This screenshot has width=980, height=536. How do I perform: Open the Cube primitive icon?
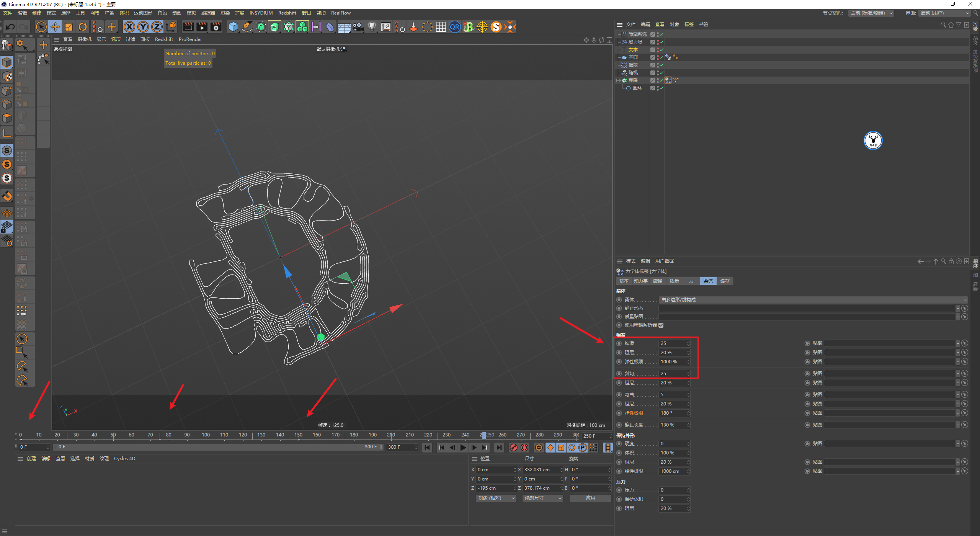tap(233, 27)
